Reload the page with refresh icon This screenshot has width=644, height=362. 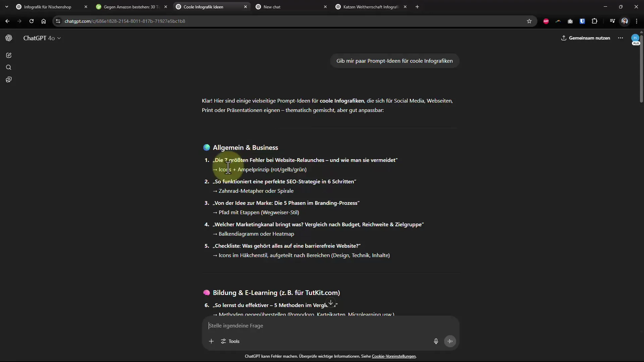(x=32, y=21)
